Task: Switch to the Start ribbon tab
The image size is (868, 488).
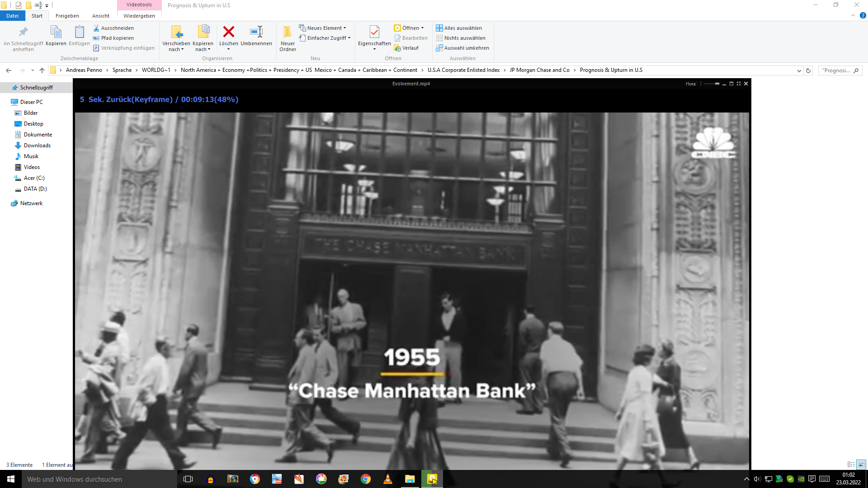Action: pyautogui.click(x=37, y=16)
